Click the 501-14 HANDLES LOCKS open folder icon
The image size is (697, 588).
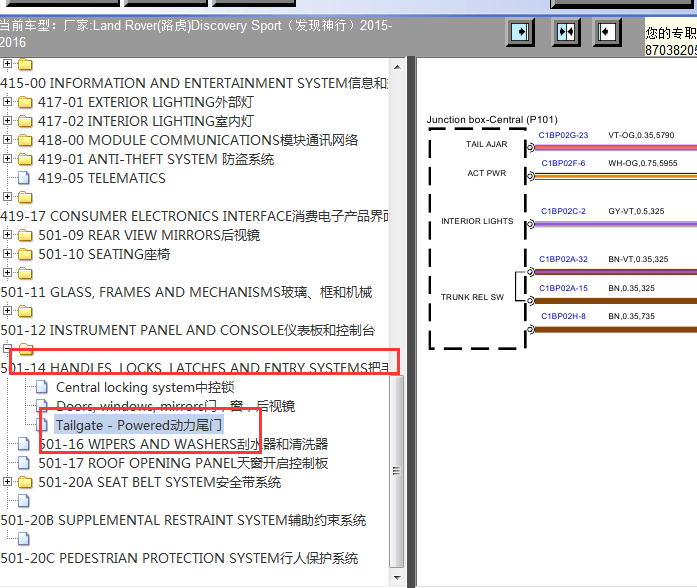pyautogui.click(x=26, y=348)
